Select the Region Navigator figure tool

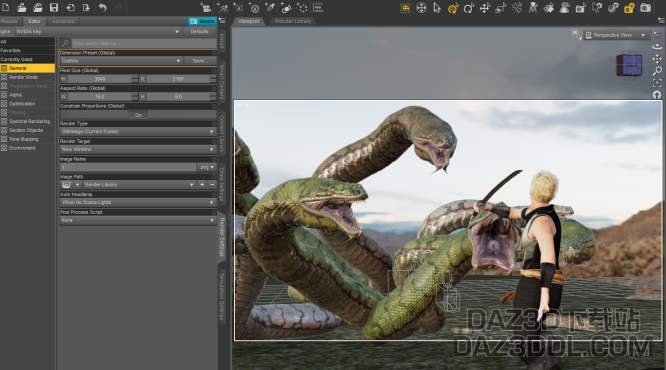point(564,8)
